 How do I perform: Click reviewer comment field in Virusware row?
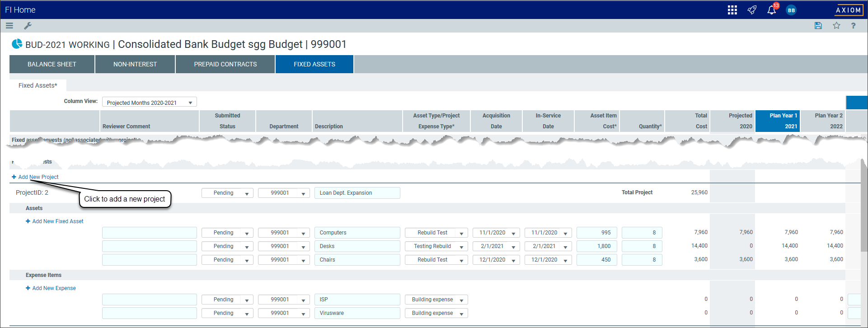click(150, 313)
